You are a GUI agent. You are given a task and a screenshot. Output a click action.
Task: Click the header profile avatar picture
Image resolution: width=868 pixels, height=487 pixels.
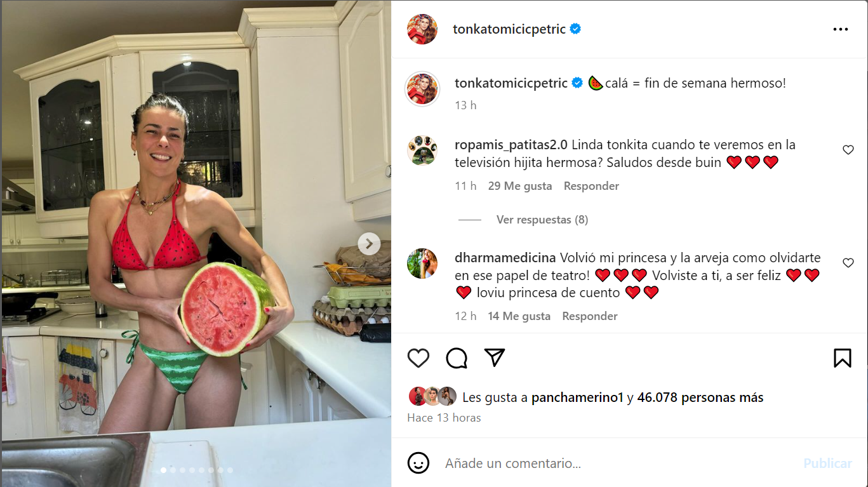(x=422, y=29)
